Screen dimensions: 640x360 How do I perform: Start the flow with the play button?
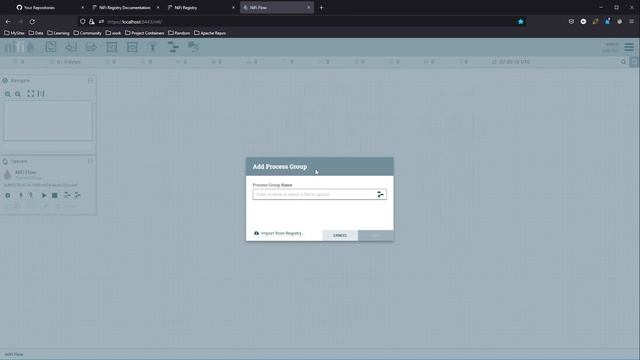pos(44,196)
